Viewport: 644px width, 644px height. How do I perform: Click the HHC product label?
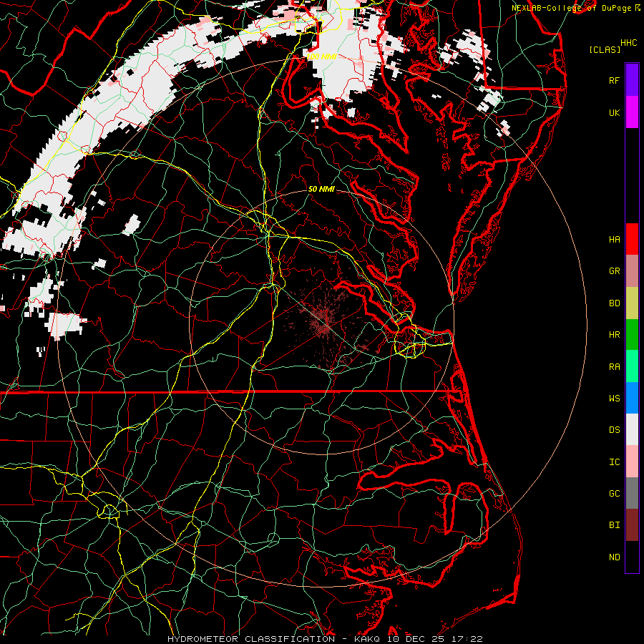pyautogui.click(x=629, y=43)
